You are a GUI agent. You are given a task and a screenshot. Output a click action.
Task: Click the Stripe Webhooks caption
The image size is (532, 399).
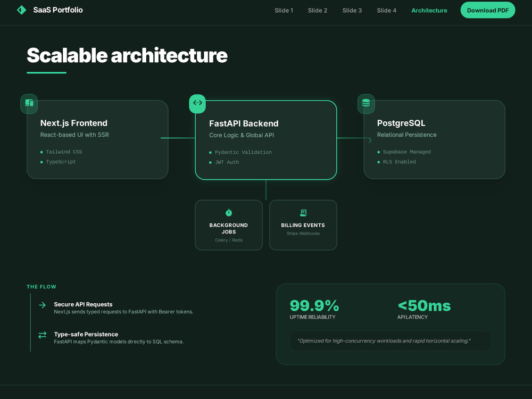(x=303, y=234)
